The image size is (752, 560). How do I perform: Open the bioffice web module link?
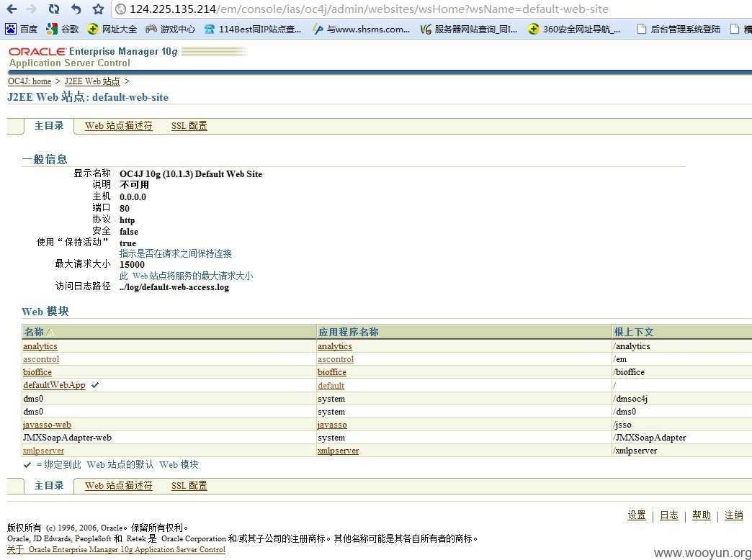(37, 372)
